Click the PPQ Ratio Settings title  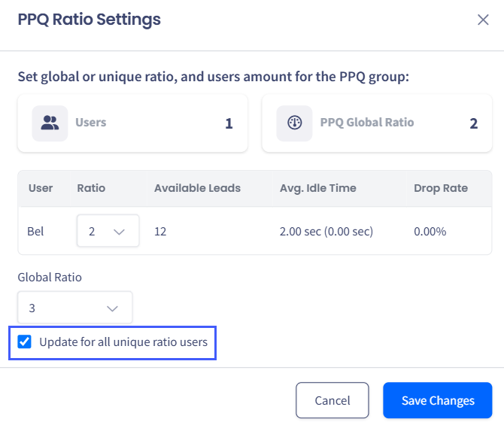pyautogui.click(x=89, y=20)
